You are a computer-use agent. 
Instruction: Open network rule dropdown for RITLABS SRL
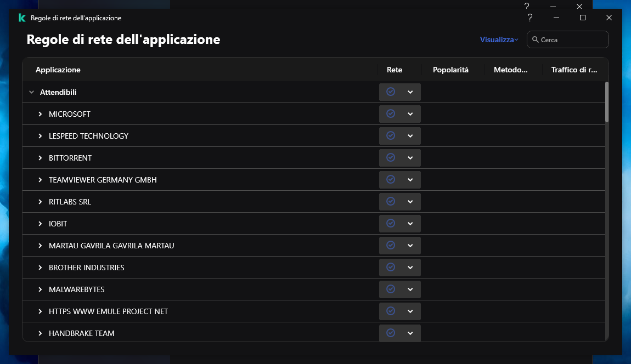click(x=410, y=202)
